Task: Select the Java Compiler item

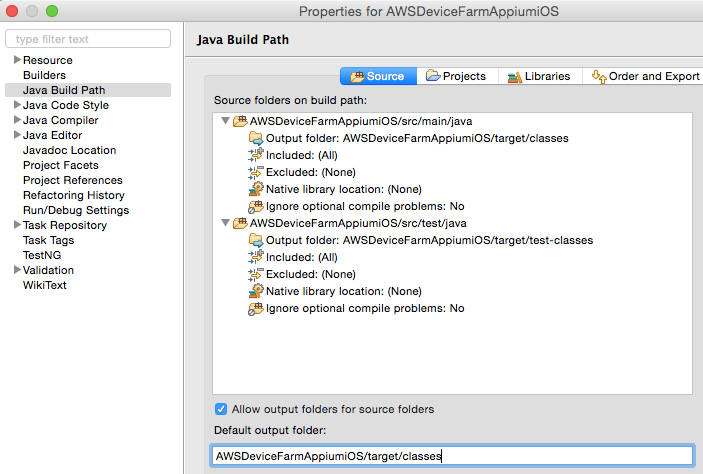Action: [x=61, y=120]
